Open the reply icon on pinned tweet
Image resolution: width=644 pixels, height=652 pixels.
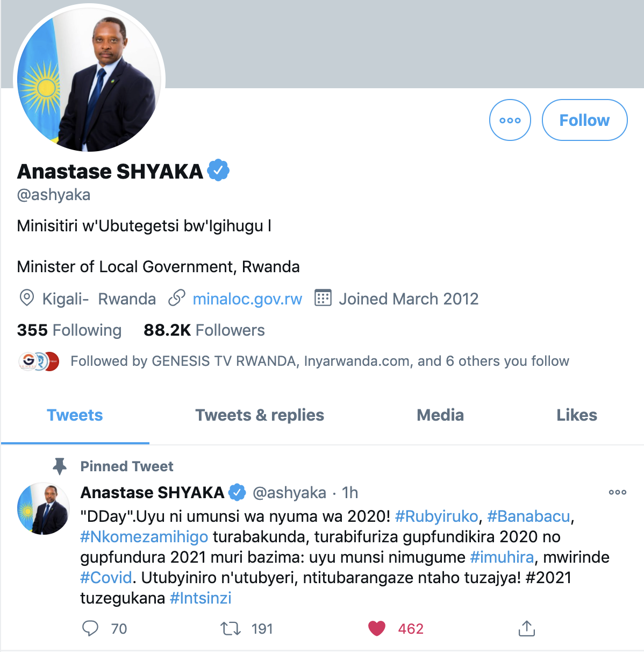(90, 628)
